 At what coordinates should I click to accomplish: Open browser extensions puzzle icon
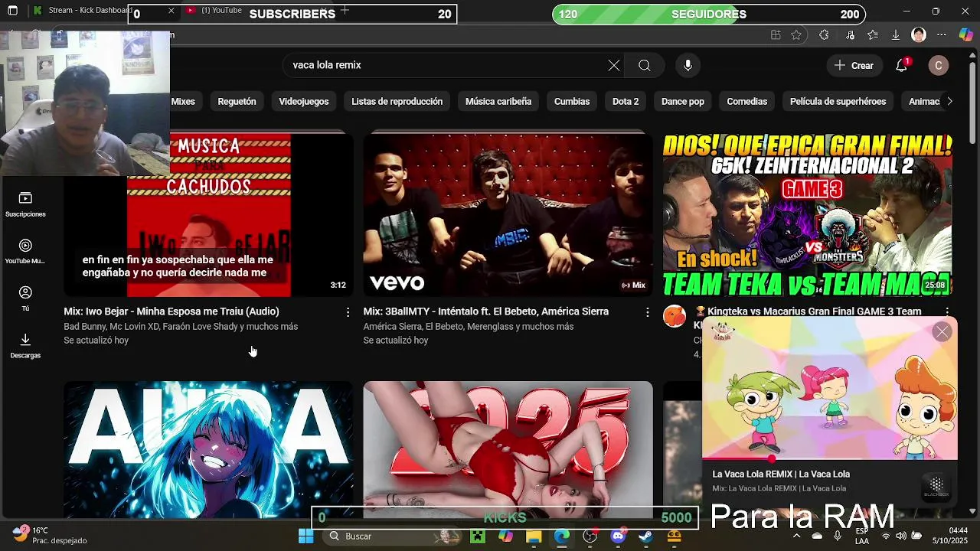coord(824,34)
